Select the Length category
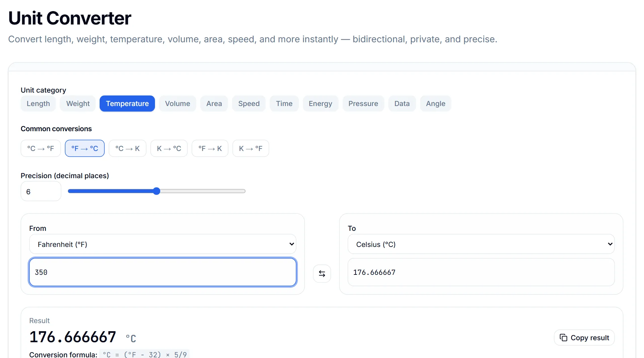The width and height of the screenshot is (644, 358). (x=38, y=104)
